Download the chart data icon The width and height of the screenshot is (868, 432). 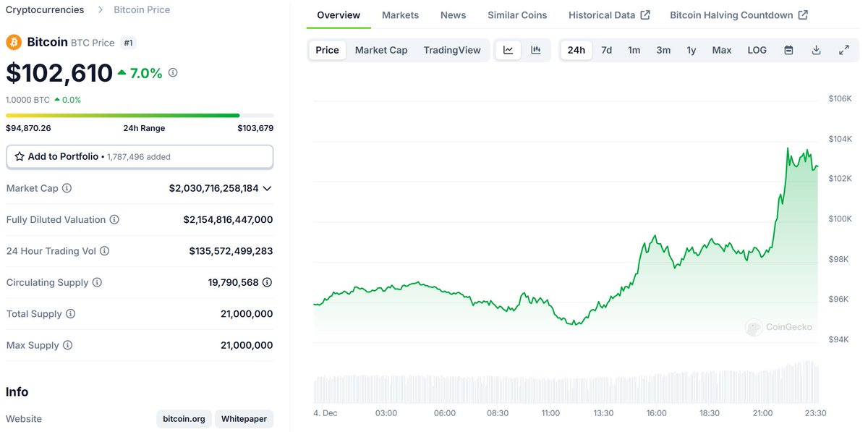point(817,50)
